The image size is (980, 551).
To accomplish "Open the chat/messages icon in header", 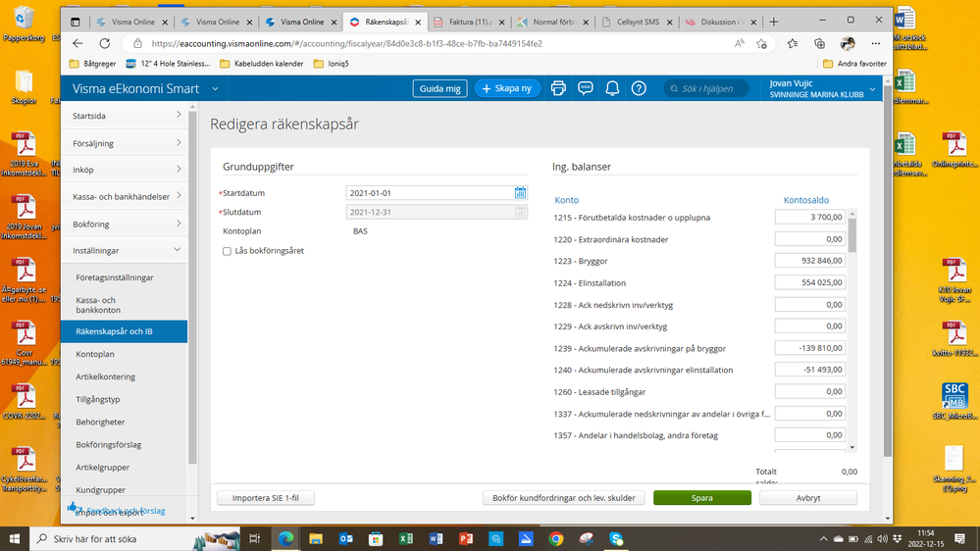I will (585, 88).
